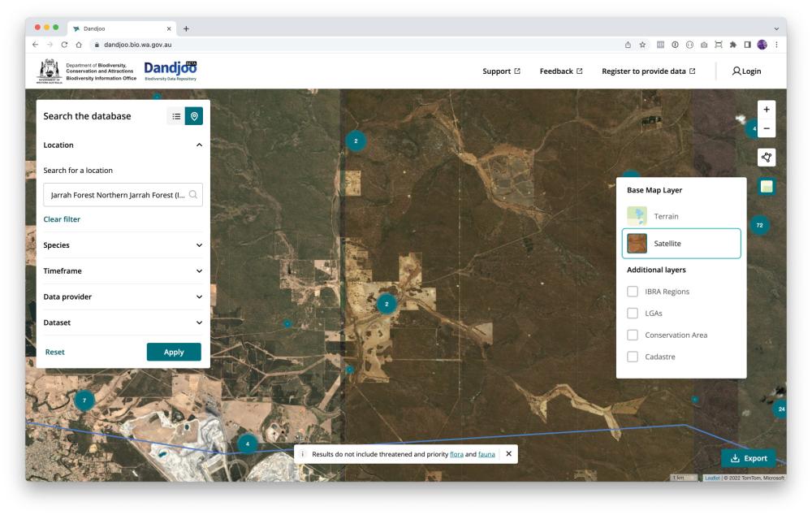
Task: Activate the polygon draw tool
Action: [x=767, y=157]
